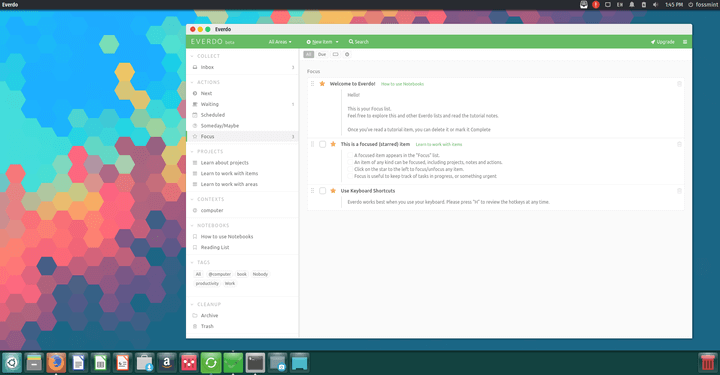
Task: Click trash icon on Use Keyboard Shortcuts row
Action: [679, 191]
